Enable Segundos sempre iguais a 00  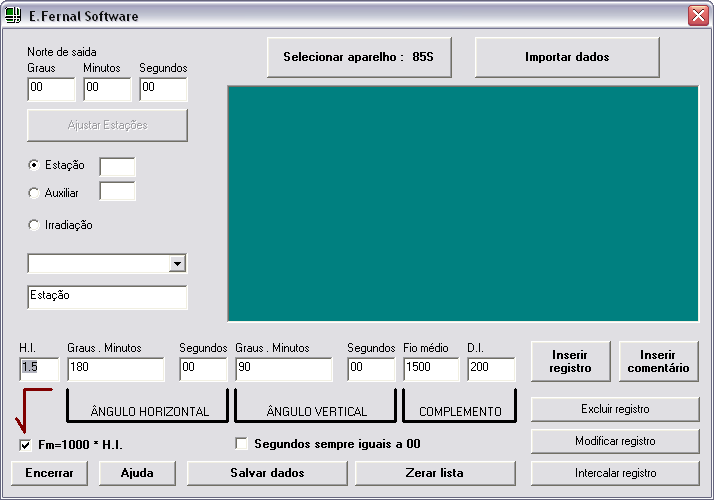tap(241, 443)
